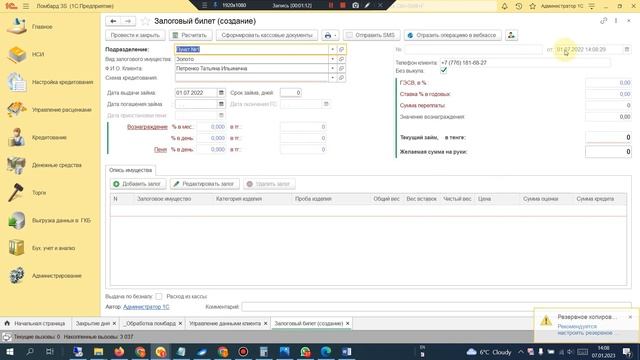Click Редактировать залог button

coord(204,184)
